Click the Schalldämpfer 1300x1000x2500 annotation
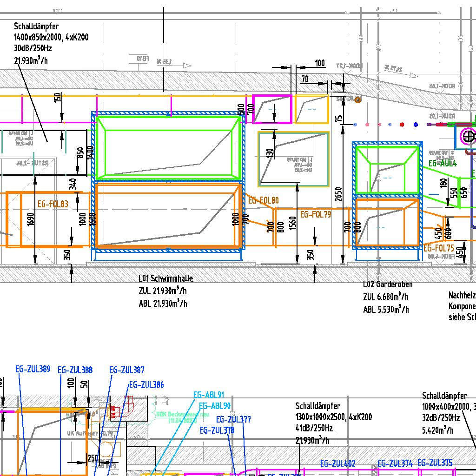The width and height of the screenshot is (476, 476). (333, 417)
